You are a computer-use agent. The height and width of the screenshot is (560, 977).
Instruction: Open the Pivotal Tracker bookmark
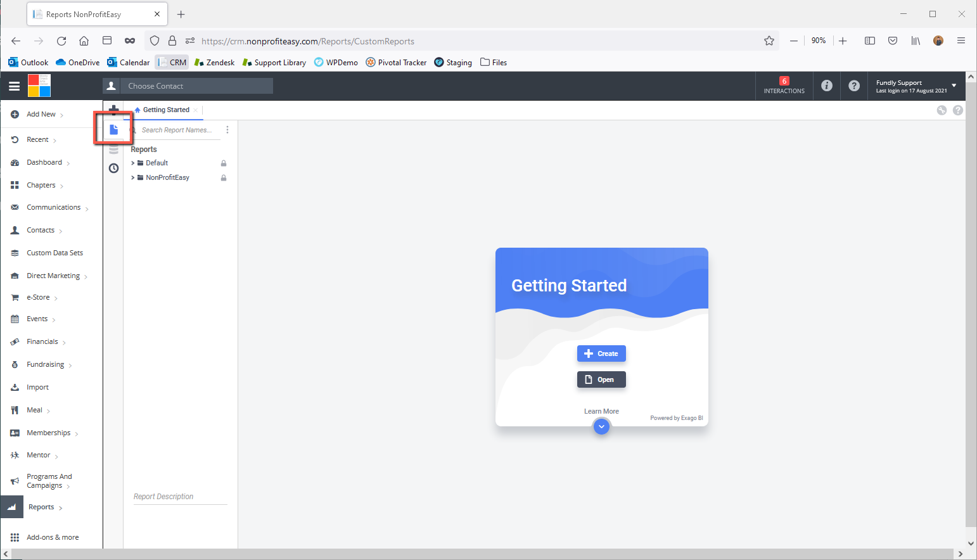point(396,63)
